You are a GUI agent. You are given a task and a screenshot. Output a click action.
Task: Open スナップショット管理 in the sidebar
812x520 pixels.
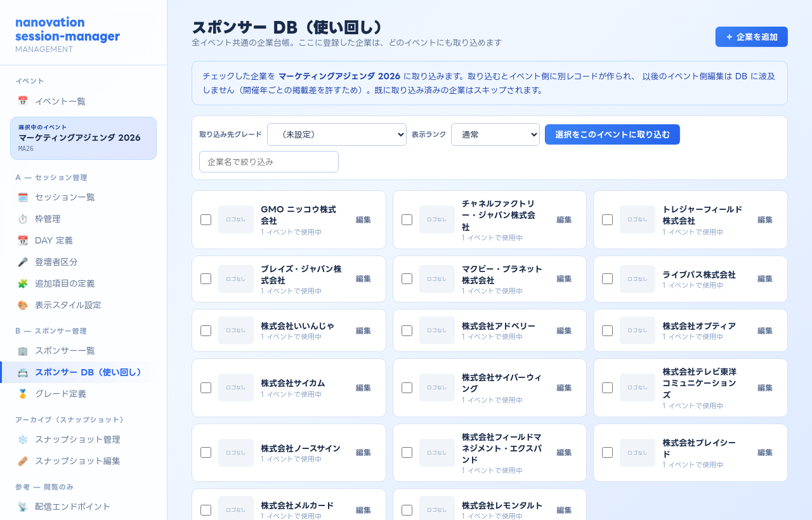[83, 439]
